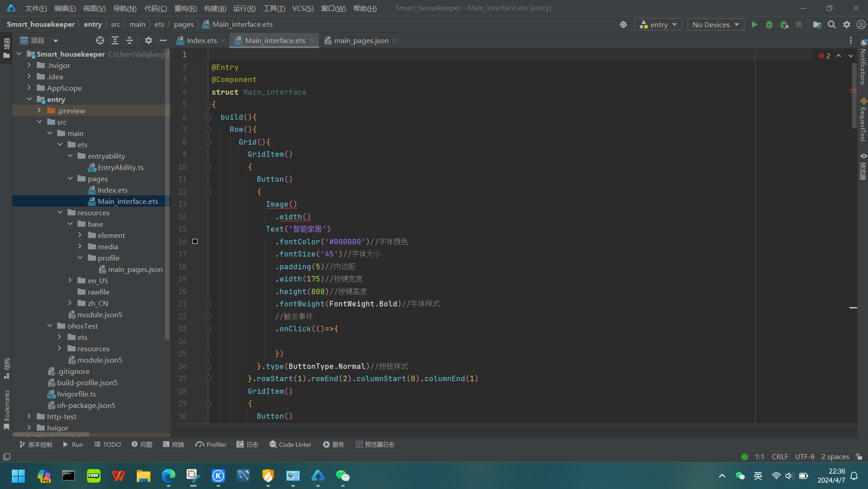Open DevEco Studio from taskbar
868x489 pixels.
coord(318,476)
